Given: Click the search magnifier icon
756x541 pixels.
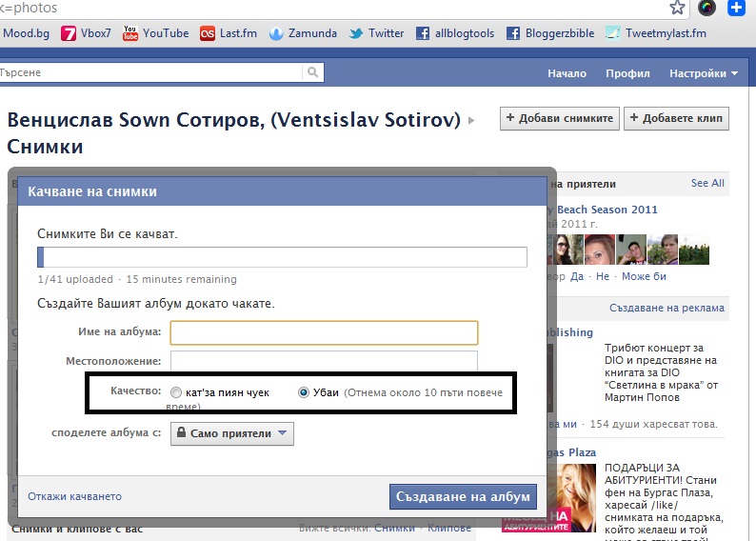Looking at the screenshot, I should [313, 72].
